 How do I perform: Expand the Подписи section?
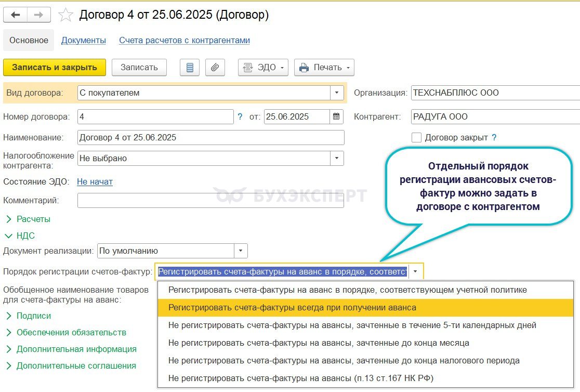(x=29, y=316)
